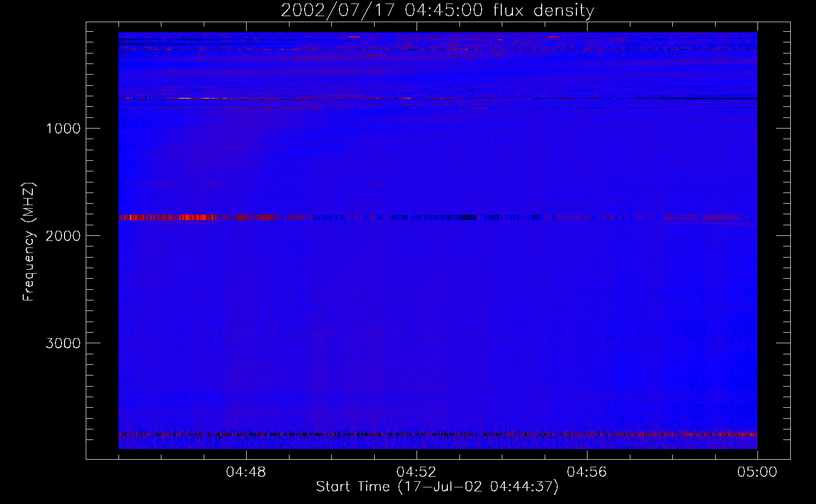Click the plot title '2002/07/17 04:45:00 flux density'
This screenshot has width=816, height=504.
tap(437, 11)
